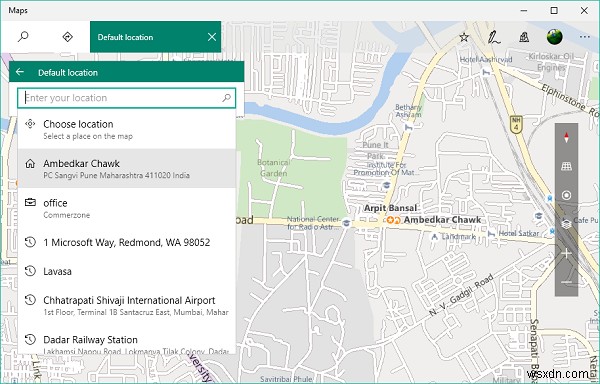Image resolution: width=600 pixels, height=384 pixels.
Task: Select Chhatrapati Shivaji International Airport entry
Action: (126, 305)
